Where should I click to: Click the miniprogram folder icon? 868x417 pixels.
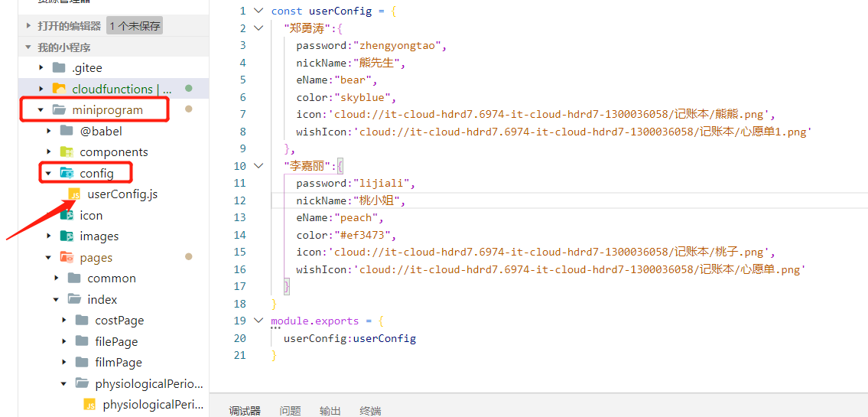(59, 109)
